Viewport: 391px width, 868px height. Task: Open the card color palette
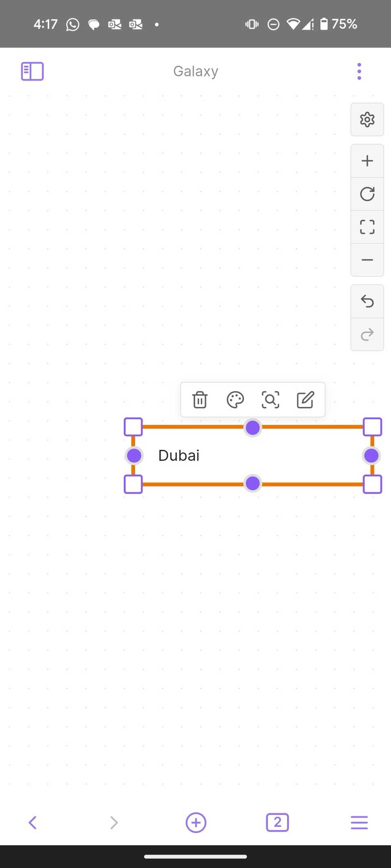(235, 400)
